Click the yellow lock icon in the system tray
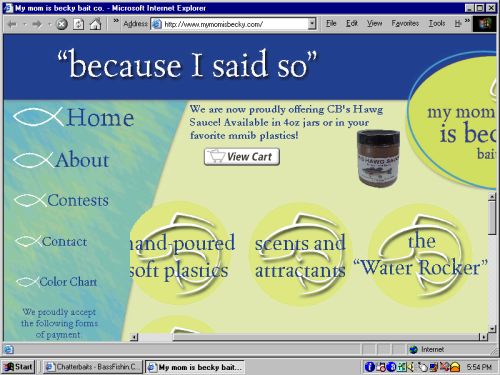 pyautogui.click(x=455, y=367)
